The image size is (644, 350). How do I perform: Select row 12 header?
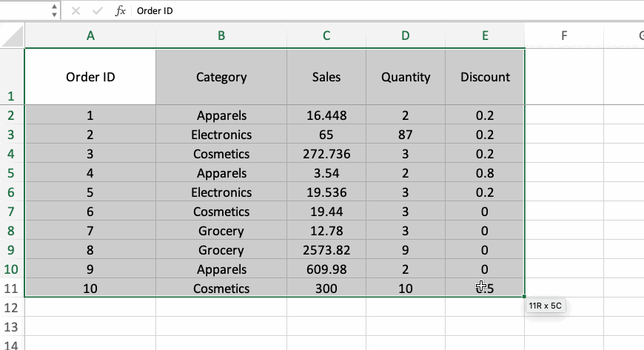[x=11, y=308]
